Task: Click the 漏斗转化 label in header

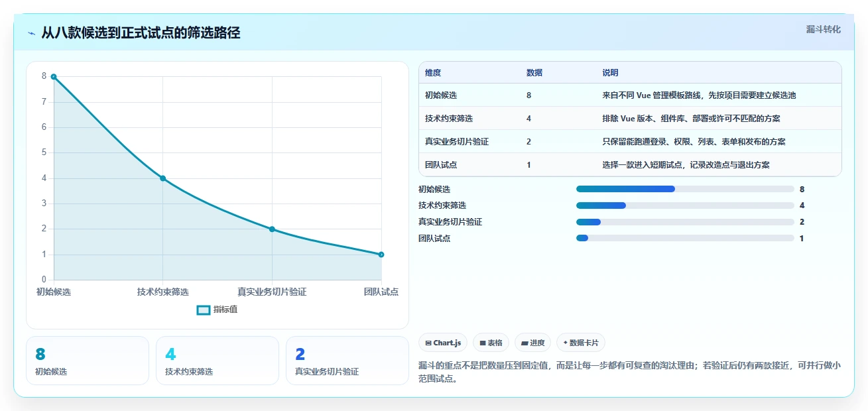Action: [824, 29]
